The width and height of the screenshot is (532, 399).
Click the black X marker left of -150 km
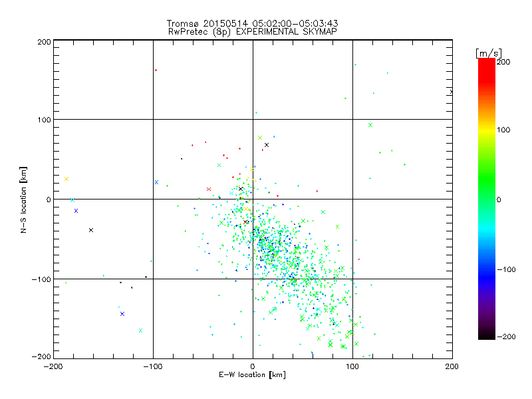pyautogui.click(x=91, y=230)
